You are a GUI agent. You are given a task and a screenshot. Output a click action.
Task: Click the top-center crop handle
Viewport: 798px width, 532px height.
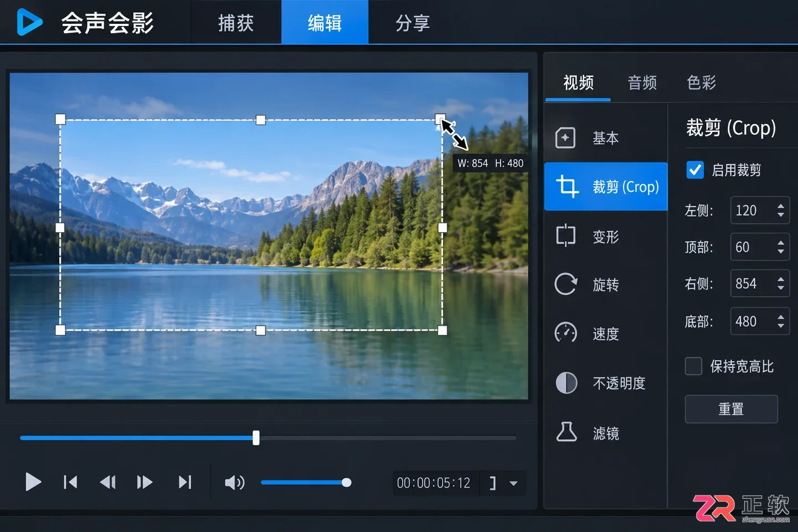(260, 120)
